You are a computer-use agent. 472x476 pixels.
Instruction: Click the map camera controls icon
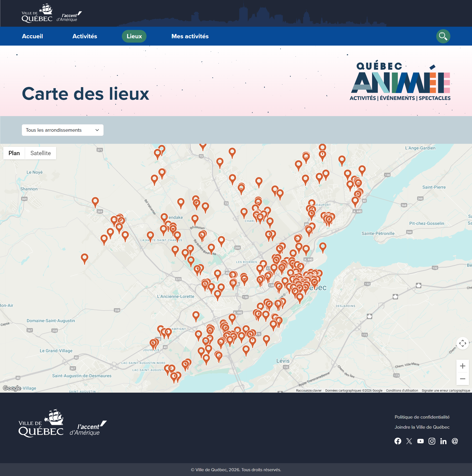pos(462,343)
